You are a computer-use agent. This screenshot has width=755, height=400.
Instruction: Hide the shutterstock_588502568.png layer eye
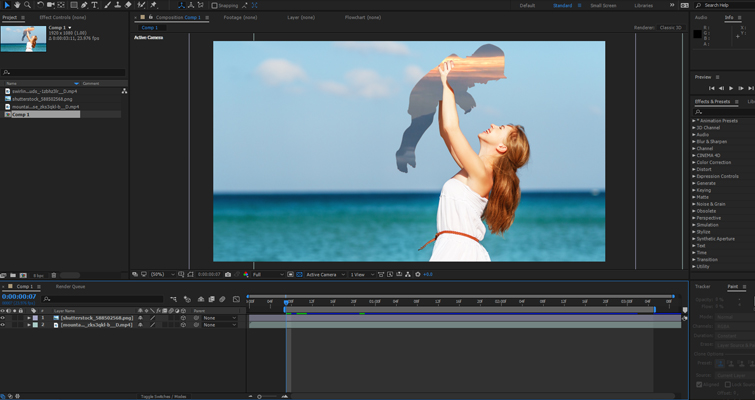click(3, 318)
